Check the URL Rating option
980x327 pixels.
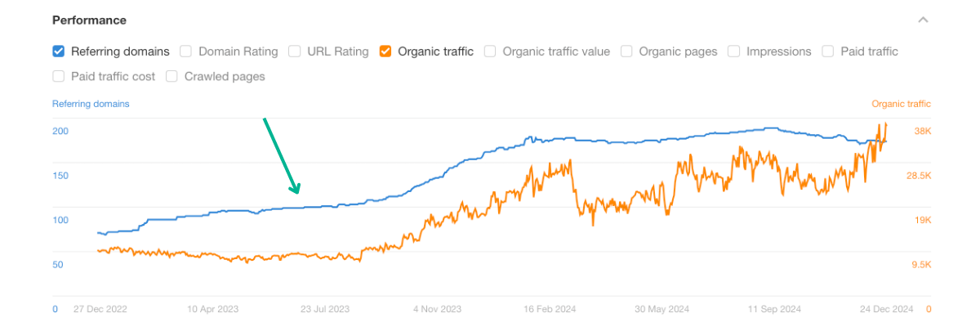coord(295,52)
